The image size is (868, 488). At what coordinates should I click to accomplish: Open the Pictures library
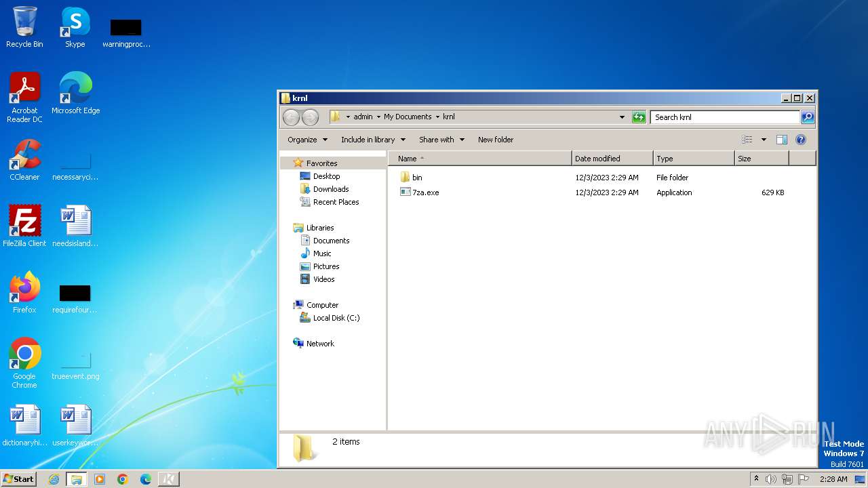tap(326, 266)
